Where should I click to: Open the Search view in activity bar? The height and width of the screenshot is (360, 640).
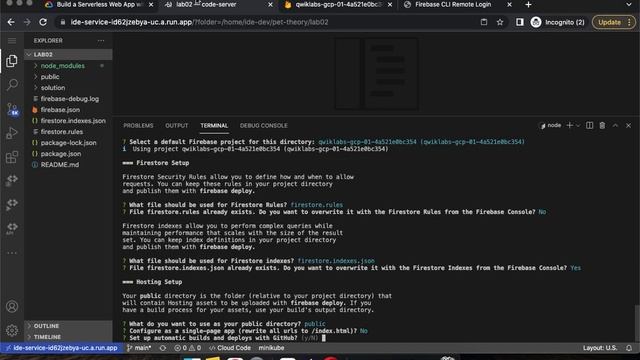12,85
